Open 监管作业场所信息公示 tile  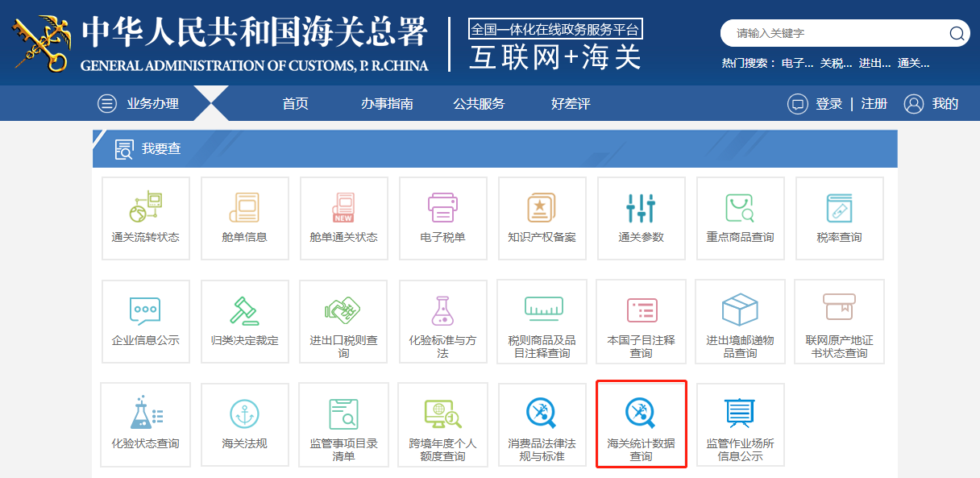coord(741,425)
